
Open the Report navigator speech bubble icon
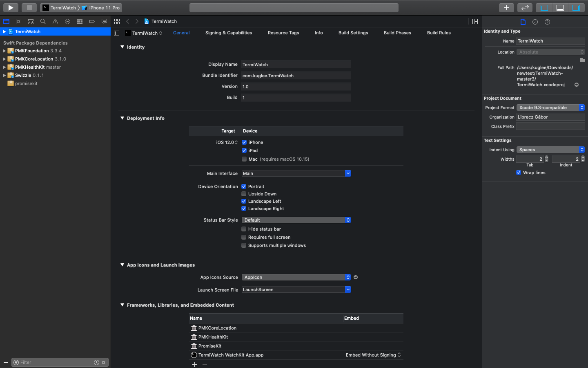104,21
